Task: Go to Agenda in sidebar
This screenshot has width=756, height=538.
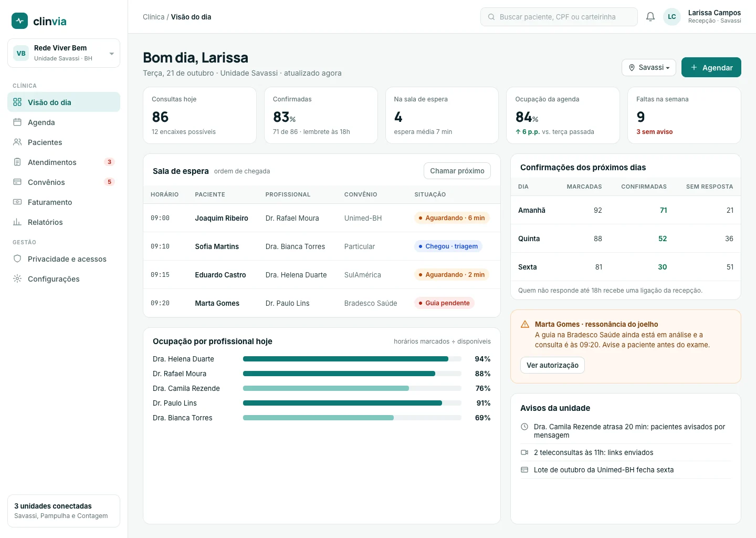Action: tap(64, 122)
